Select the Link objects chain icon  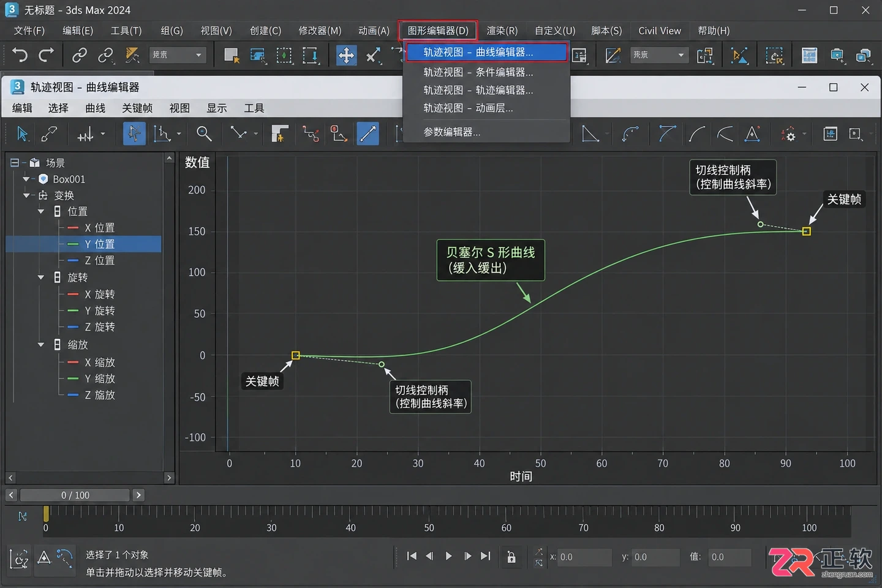(79, 55)
